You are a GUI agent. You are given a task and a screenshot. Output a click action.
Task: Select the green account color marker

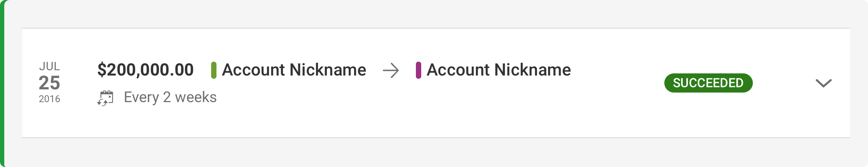pos(214,70)
